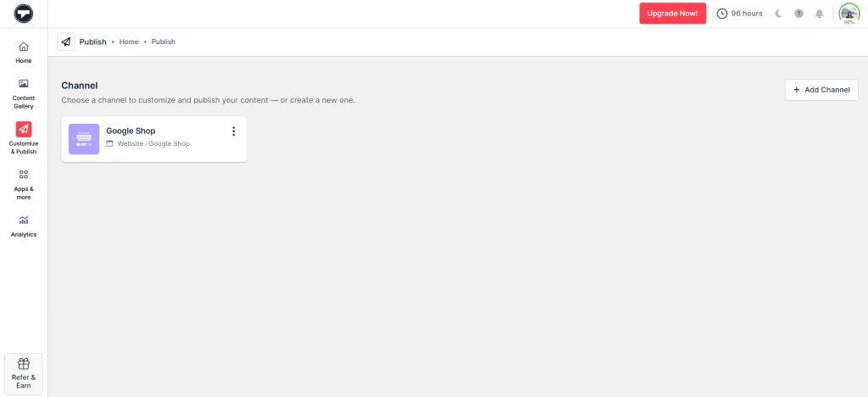Open help via question mark icon
Viewport: 868px width, 397px height.
pos(798,14)
